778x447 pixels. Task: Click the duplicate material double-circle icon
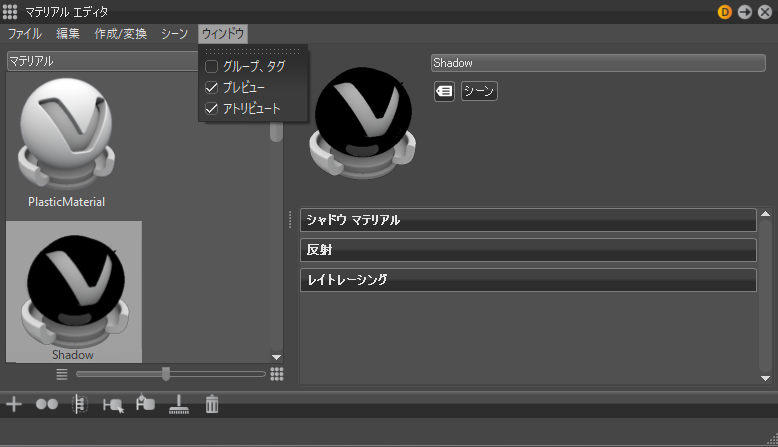click(47, 404)
